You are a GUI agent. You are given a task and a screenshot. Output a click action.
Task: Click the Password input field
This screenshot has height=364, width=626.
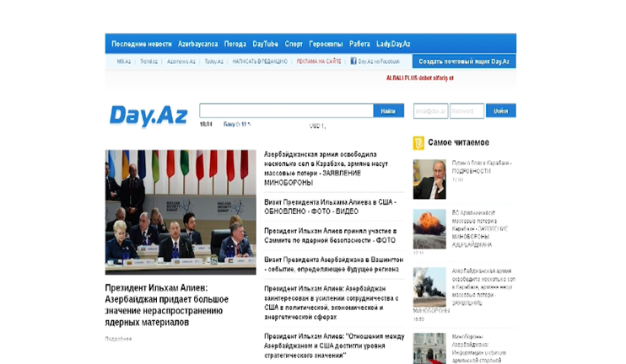point(467,110)
